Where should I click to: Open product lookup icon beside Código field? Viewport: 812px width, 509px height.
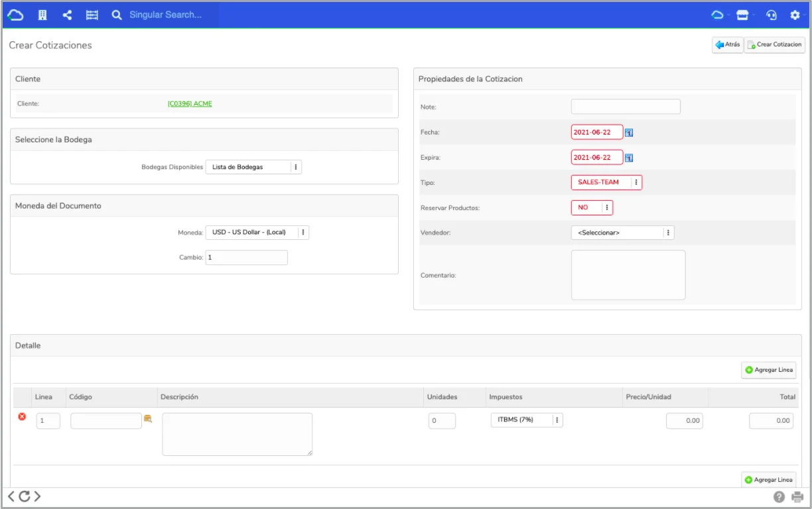tap(148, 419)
